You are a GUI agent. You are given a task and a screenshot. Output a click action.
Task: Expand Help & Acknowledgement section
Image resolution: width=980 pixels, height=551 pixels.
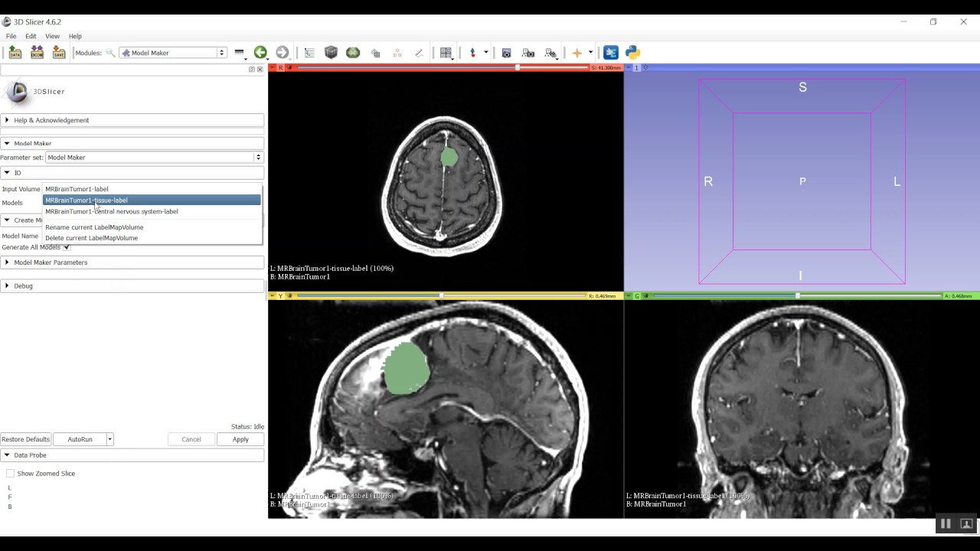tap(132, 120)
